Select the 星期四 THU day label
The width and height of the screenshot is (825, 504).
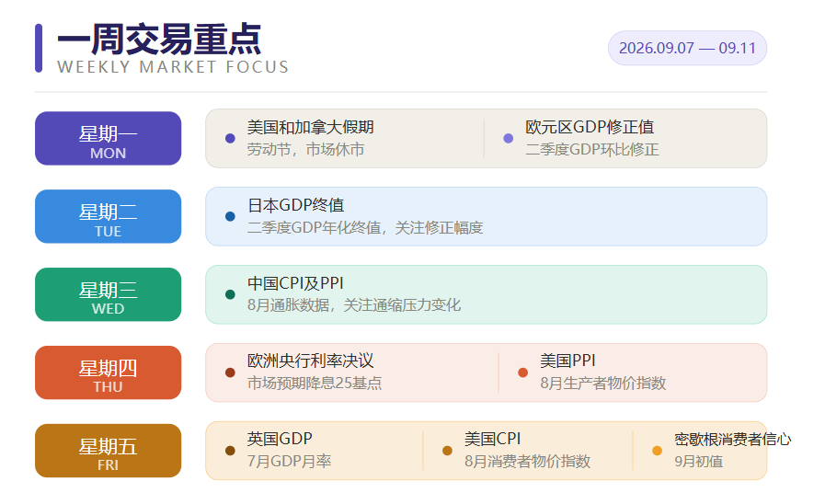(108, 372)
